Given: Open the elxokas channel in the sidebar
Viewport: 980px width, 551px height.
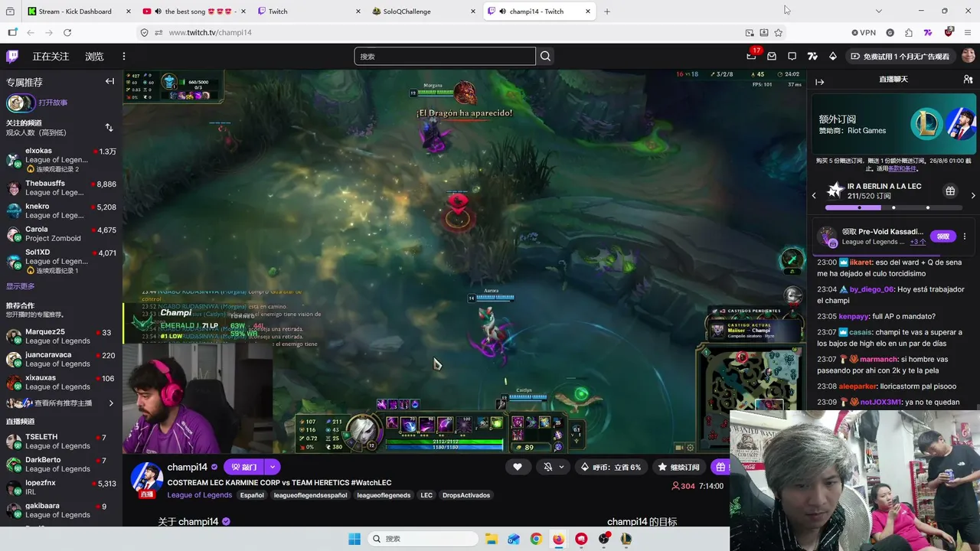Looking at the screenshot, I should pos(61,160).
